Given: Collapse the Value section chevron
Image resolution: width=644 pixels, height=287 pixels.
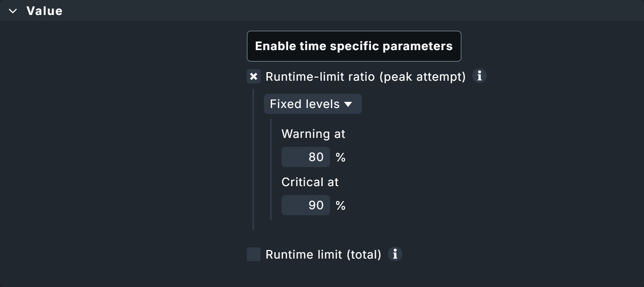Looking at the screenshot, I should (x=13, y=11).
